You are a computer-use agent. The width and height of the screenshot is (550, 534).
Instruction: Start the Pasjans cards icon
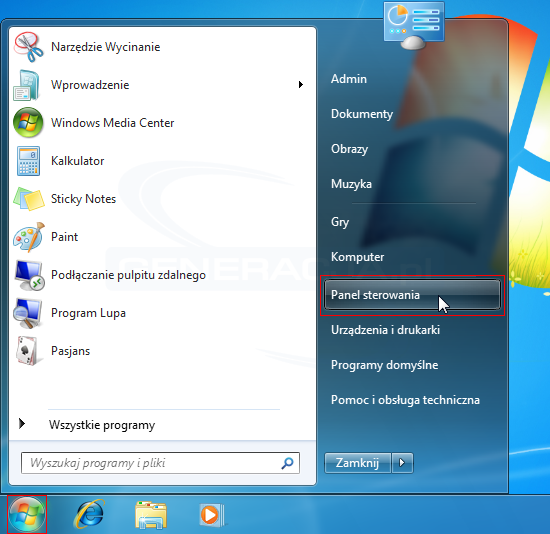click(28, 351)
